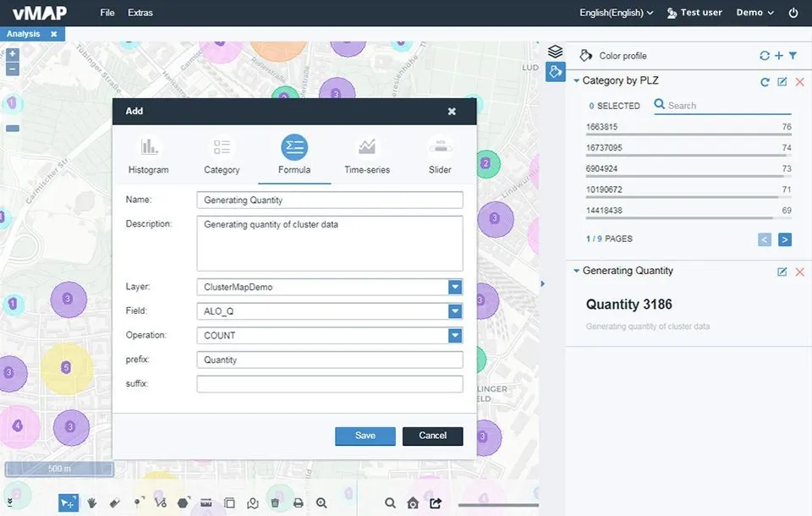Select the measure ruler tool

[206, 502]
